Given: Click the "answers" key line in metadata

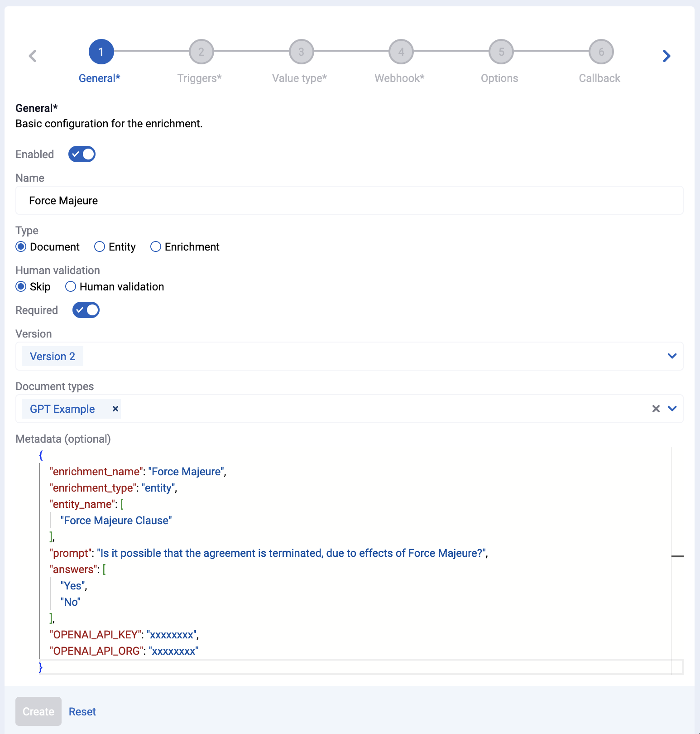Looking at the screenshot, I should (x=78, y=570).
